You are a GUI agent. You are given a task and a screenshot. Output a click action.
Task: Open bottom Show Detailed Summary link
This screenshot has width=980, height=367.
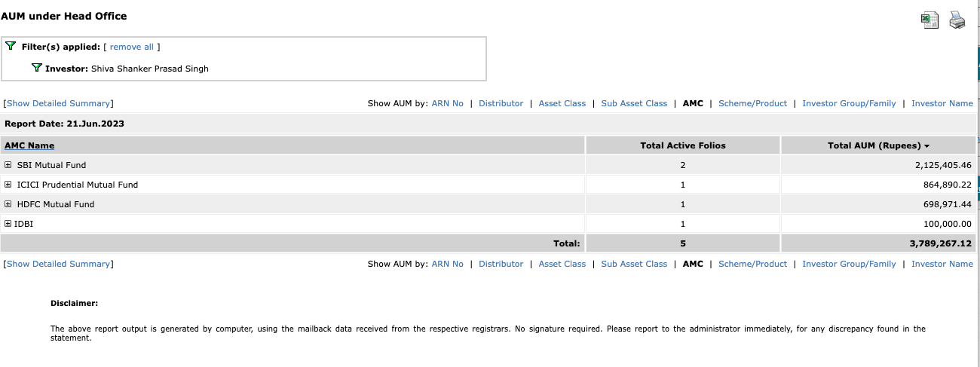click(x=58, y=264)
